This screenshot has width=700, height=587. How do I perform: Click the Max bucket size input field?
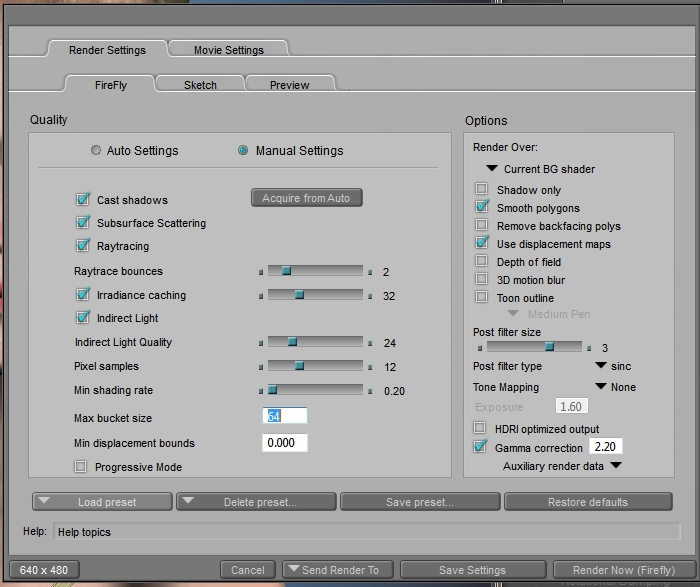click(x=285, y=416)
